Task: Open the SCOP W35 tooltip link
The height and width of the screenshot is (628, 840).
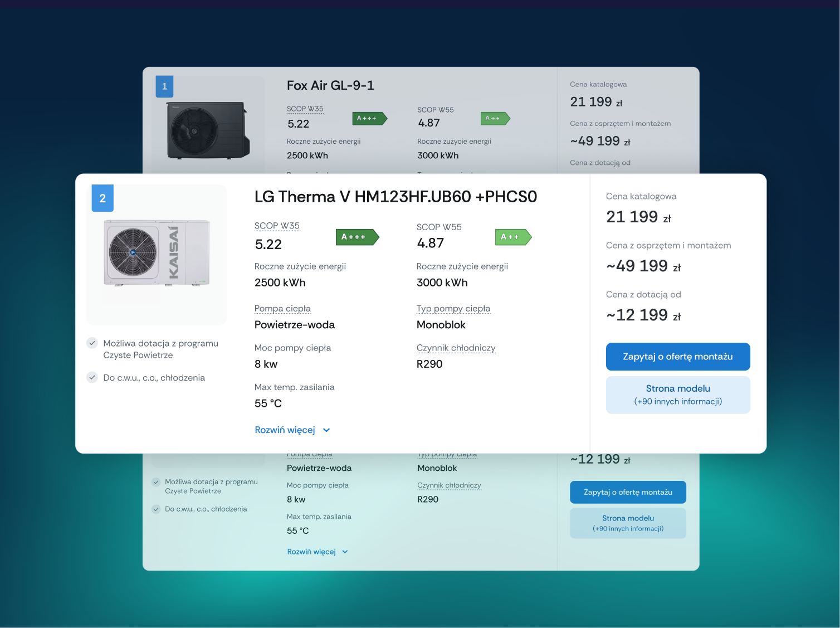Action: pos(277,226)
